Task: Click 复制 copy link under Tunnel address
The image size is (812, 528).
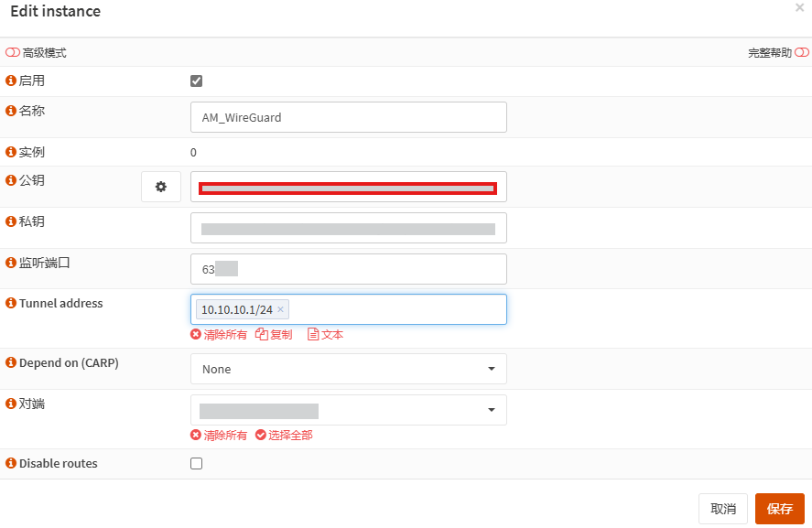Action: (x=274, y=335)
